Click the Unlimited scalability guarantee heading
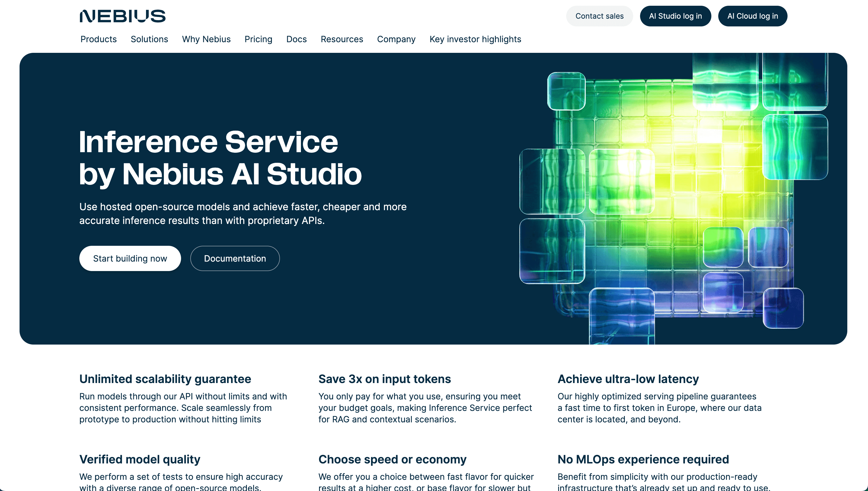Image resolution: width=868 pixels, height=491 pixels. click(x=165, y=379)
